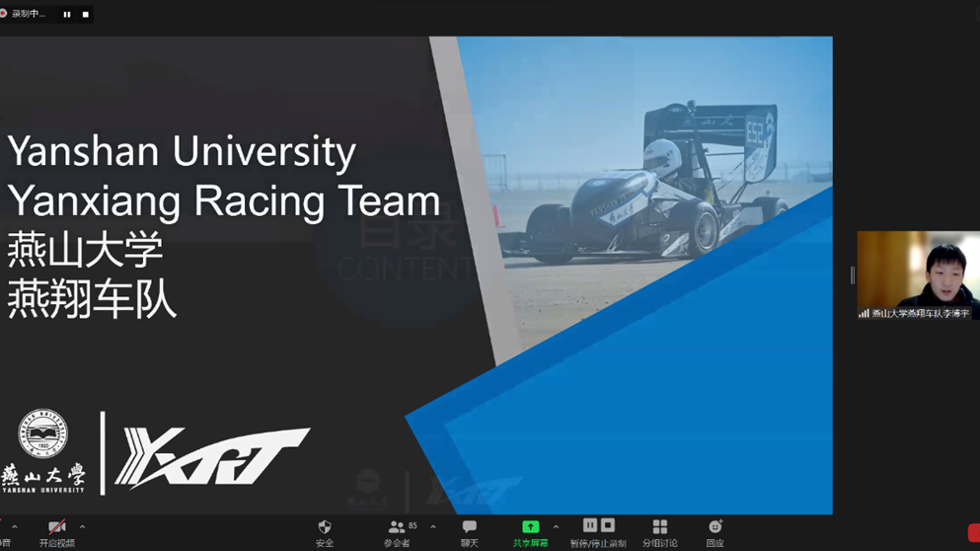The width and height of the screenshot is (980, 551).
Task: Open the Participants (参会者) panel
Action: [x=398, y=528]
